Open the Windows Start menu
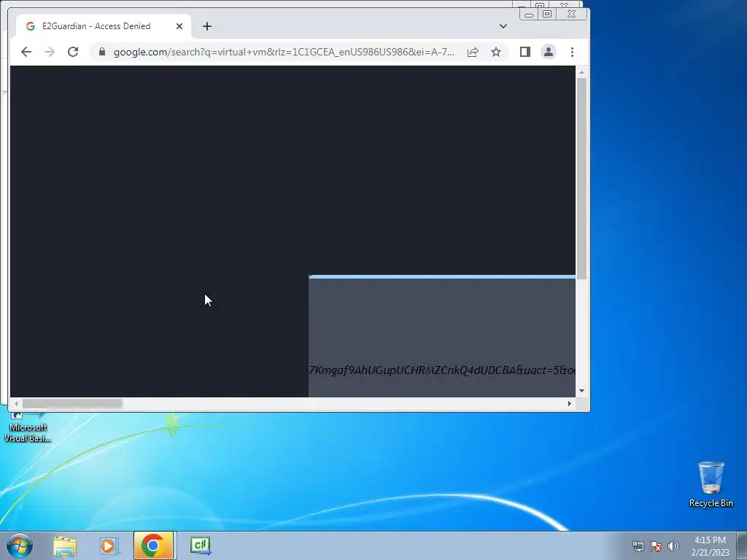The width and height of the screenshot is (747, 560). (20, 545)
